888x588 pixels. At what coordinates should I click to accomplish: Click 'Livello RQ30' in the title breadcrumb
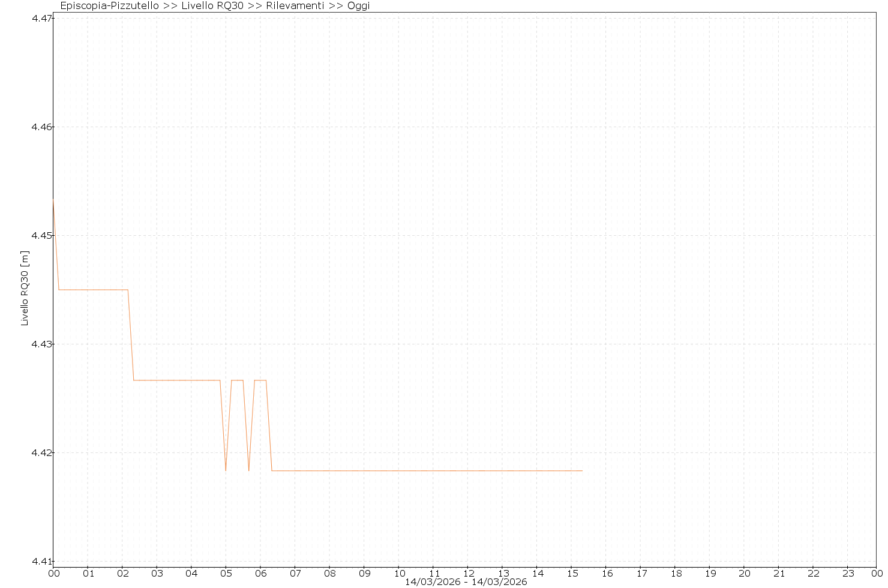click(212, 6)
